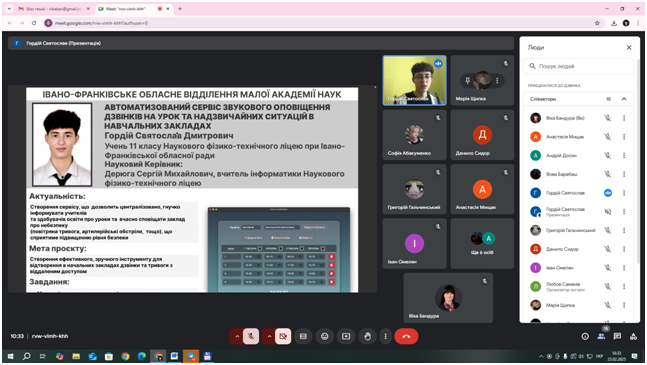Open the Chrome profile avatar
The width and height of the screenshot is (647, 365).
[626, 23]
